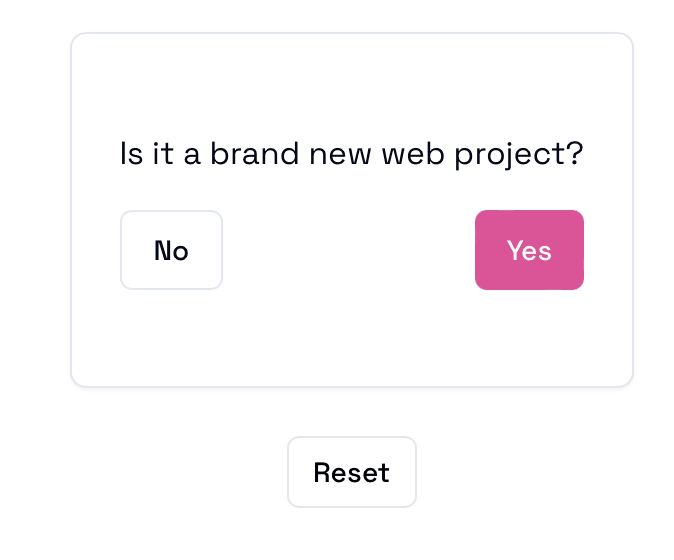Screen dimensions: 674x560
Task: Hit Reset to clear the answers
Action: 351,472
